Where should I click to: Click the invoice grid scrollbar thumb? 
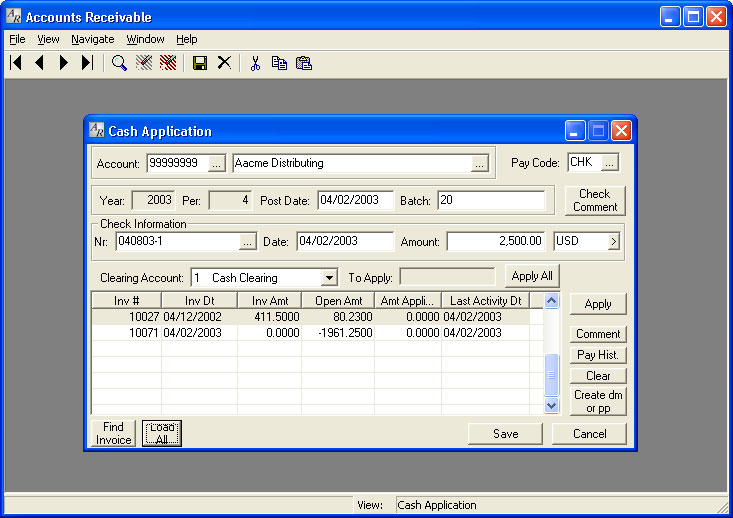click(x=552, y=374)
